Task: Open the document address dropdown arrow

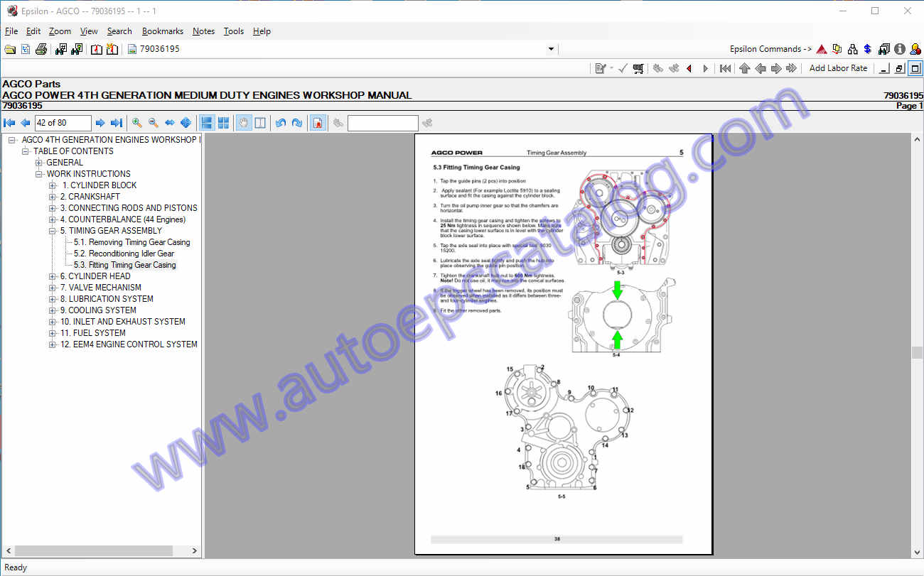Action: click(x=551, y=49)
